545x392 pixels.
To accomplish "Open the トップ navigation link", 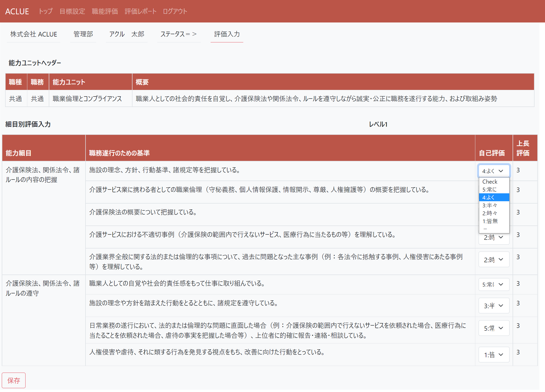I will click(45, 11).
